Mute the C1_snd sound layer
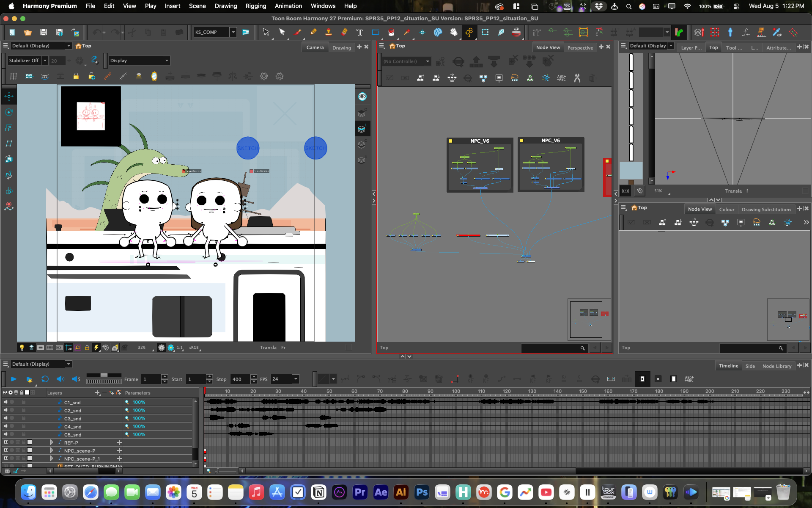 pos(6,402)
